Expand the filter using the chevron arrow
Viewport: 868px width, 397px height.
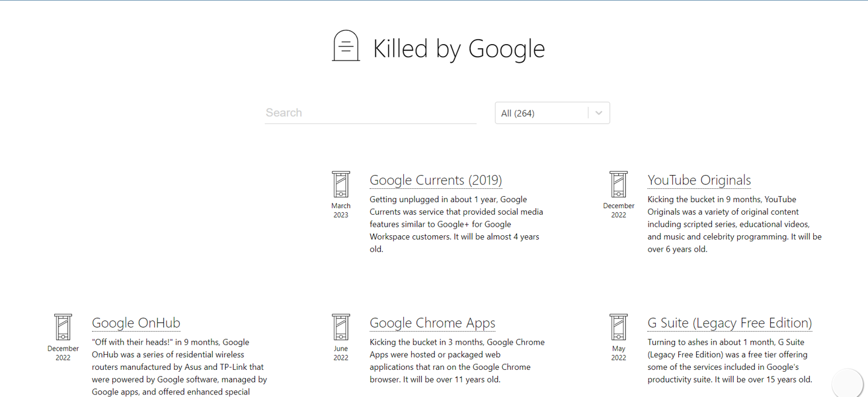point(599,113)
